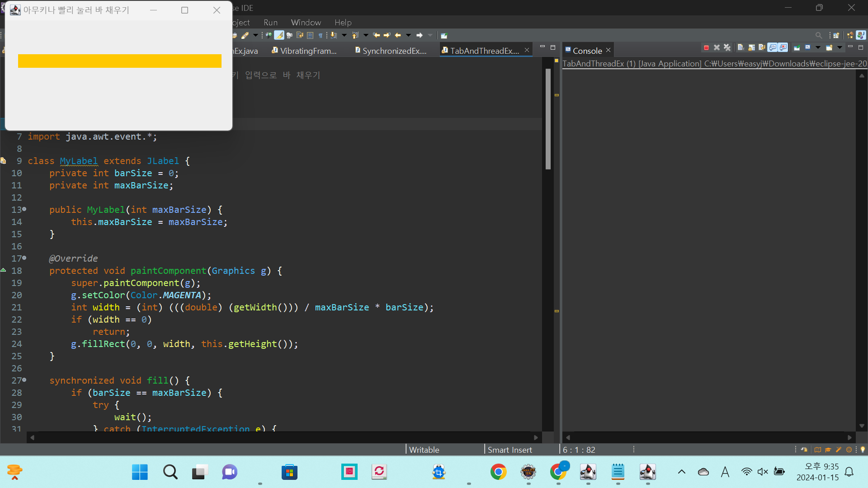Open the Window menu
The image size is (868, 488).
[x=306, y=22]
